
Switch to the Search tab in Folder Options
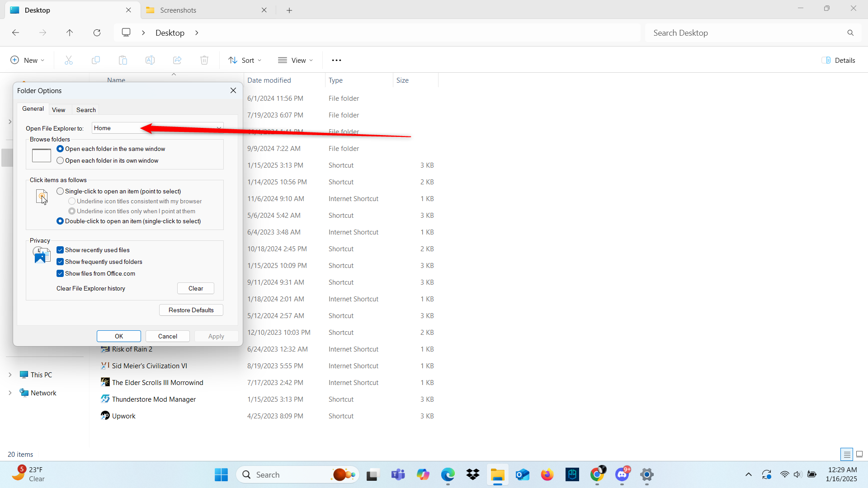(x=86, y=110)
